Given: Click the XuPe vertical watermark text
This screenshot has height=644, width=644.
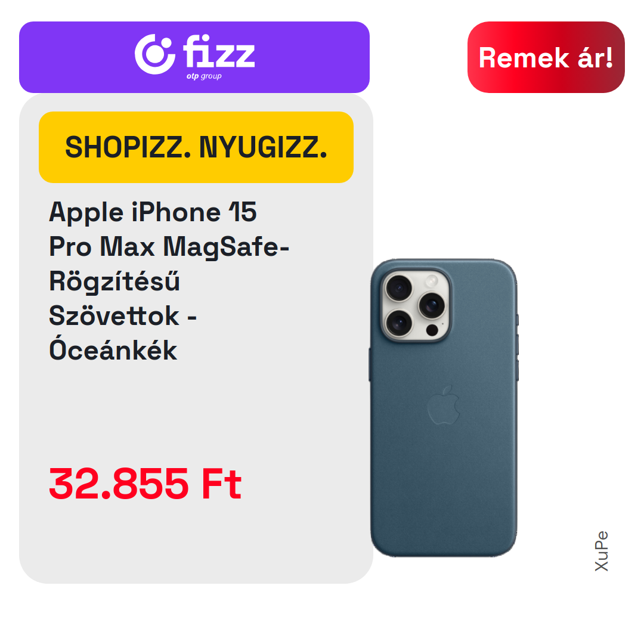Looking at the screenshot, I should (x=601, y=551).
